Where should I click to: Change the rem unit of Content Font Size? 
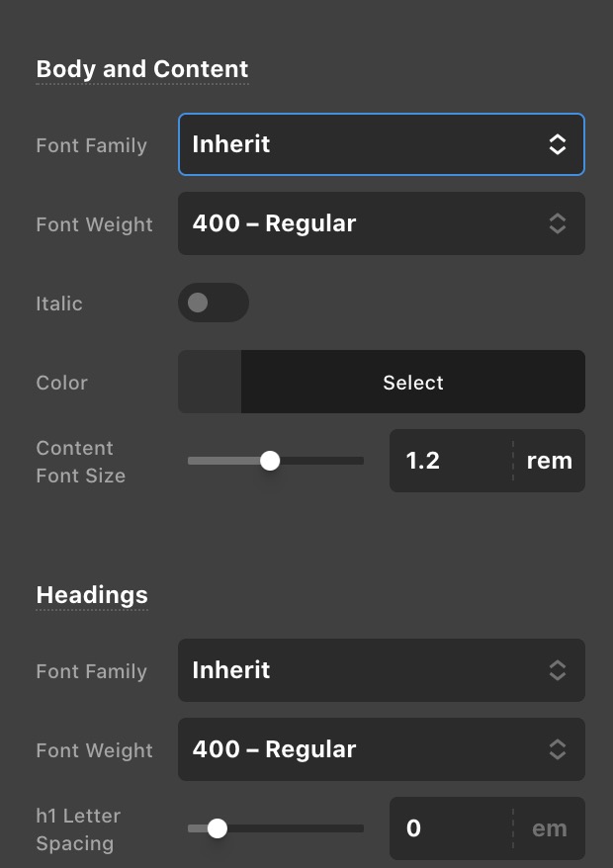tap(550, 461)
